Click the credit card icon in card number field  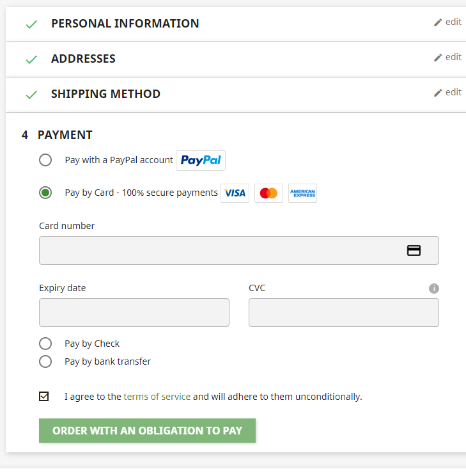(414, 251)
